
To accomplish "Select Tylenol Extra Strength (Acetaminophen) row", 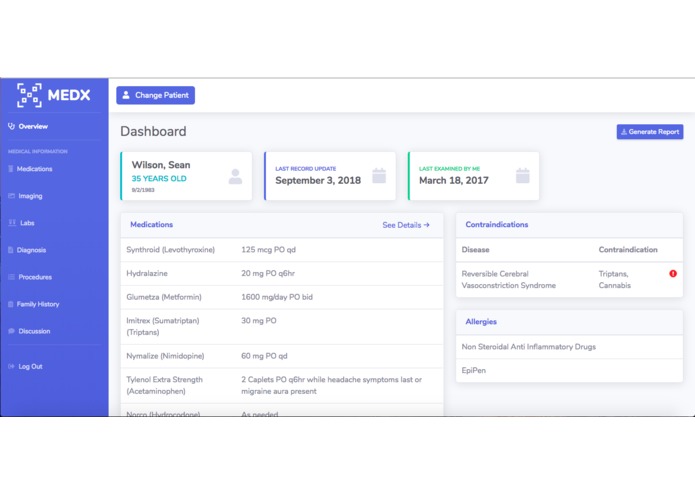I will (282, 385).
